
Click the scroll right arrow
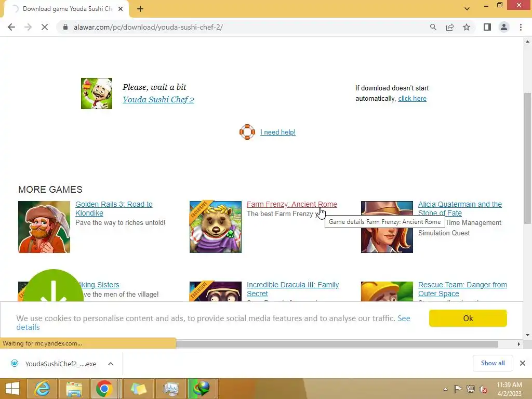[x=519, y=344]
